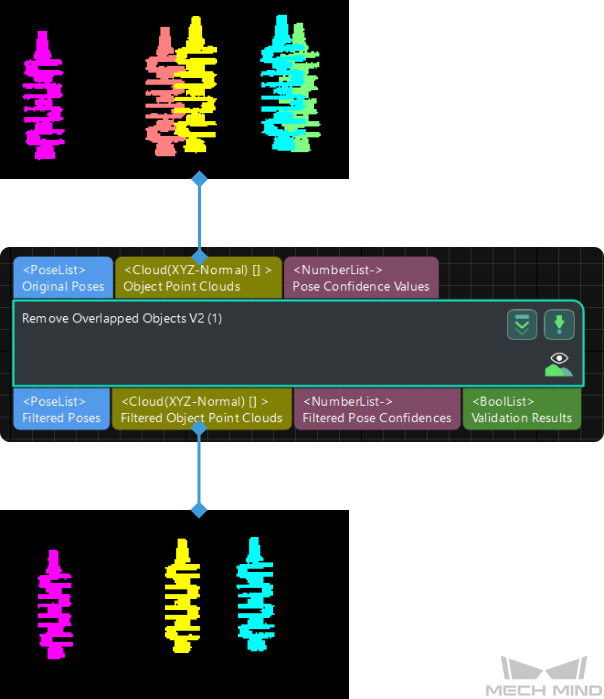This screenshot has height=699, width=604.
Task: Click the Filtered Poses output port
Action: click(x=62, y=410)
